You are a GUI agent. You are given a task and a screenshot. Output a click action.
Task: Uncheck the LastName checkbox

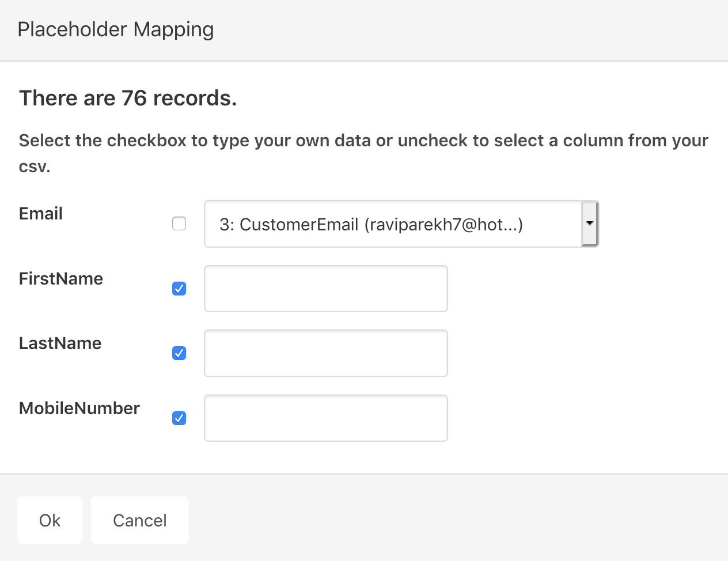coord(179,353)
